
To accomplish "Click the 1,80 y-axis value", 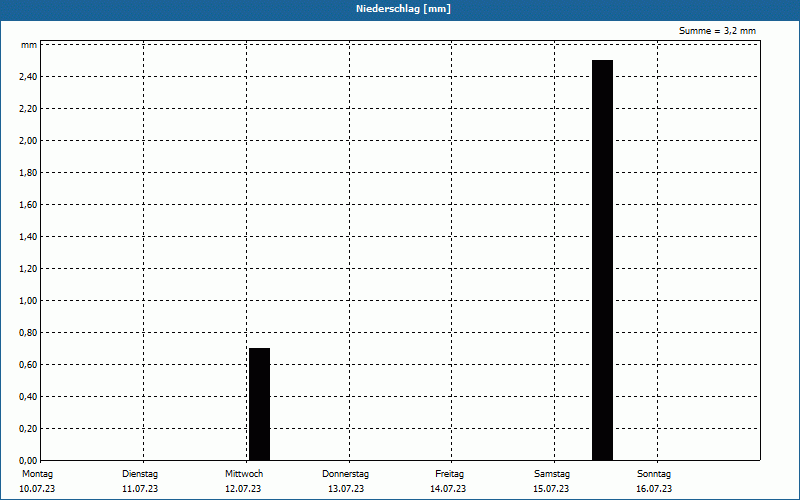I will pyautogui.click(x=28, y=173).
